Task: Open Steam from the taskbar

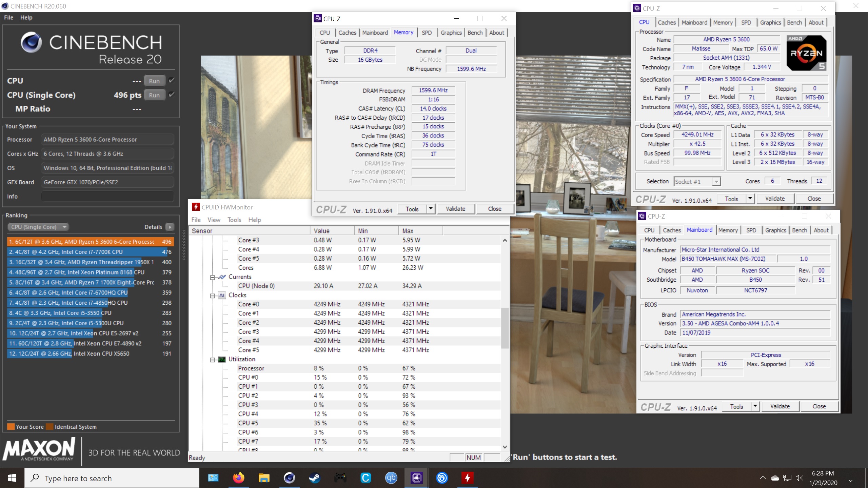Action: coord(315,478)
